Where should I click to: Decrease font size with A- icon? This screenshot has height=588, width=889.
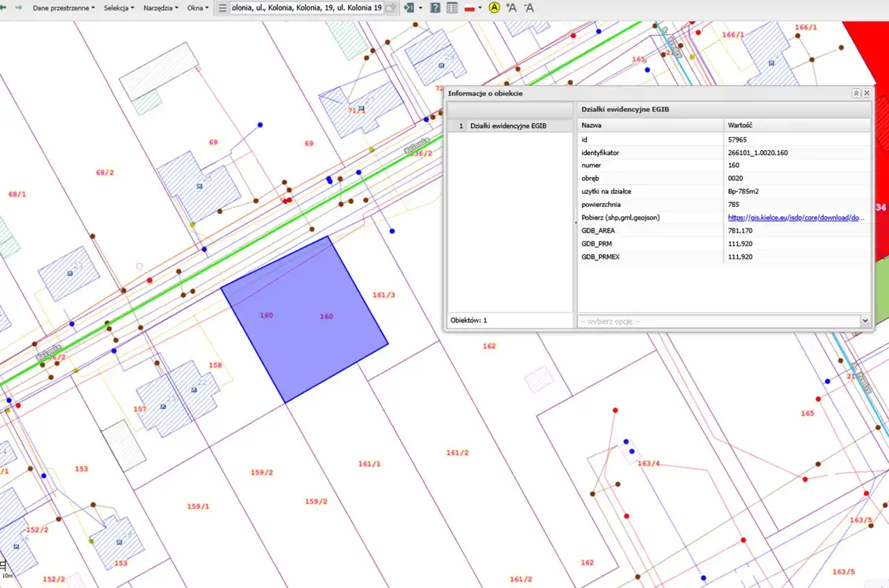pyautogui.click(x=529, y=8)
